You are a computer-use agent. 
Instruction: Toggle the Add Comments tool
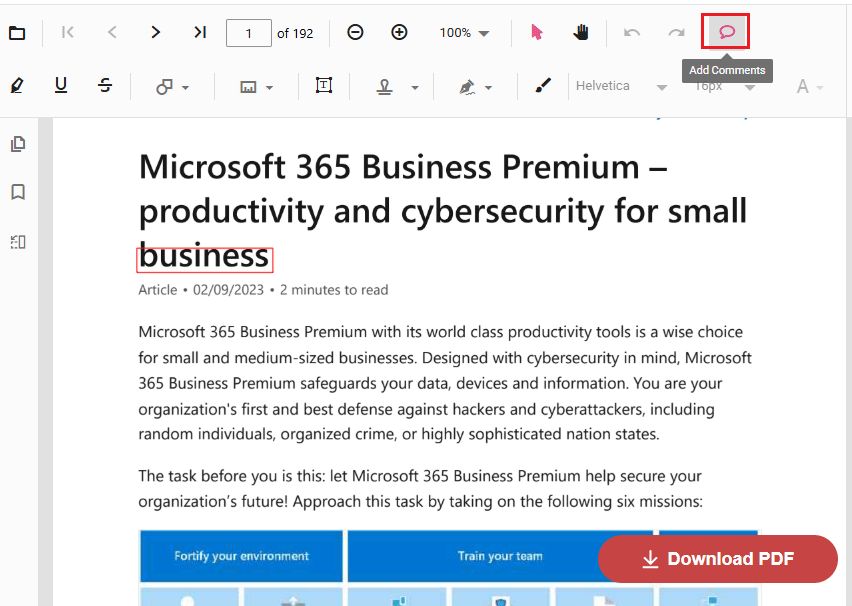727,33
